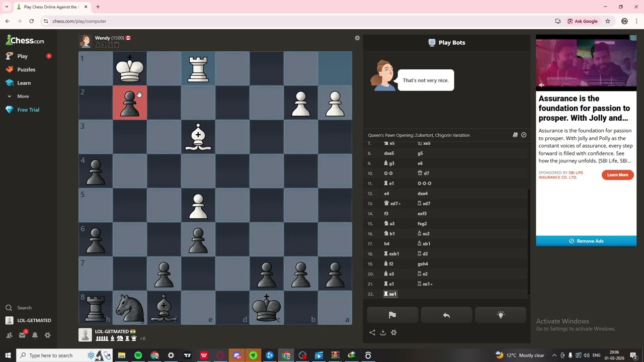Reload the page
Image resolution: width=644 pixels, height=362 pixels.
tap(31, 21)
